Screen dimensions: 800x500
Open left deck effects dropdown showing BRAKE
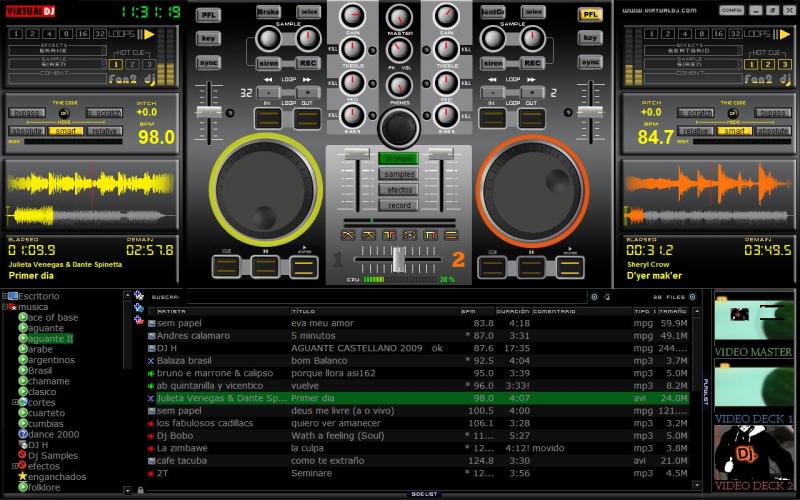pos(58,49)
